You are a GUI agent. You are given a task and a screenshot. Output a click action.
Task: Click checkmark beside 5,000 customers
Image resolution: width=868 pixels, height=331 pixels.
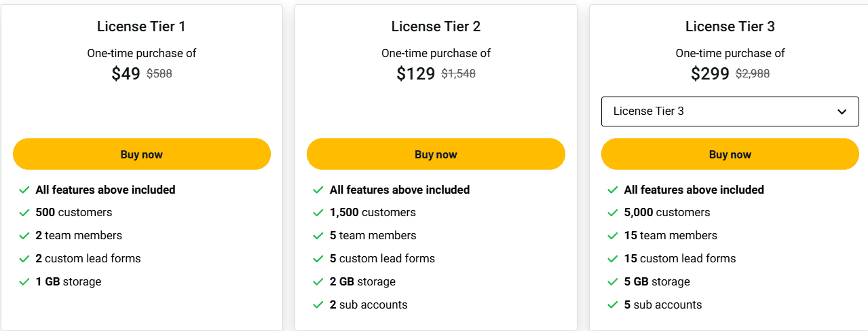pyautogui.click(x=613, y=213)
